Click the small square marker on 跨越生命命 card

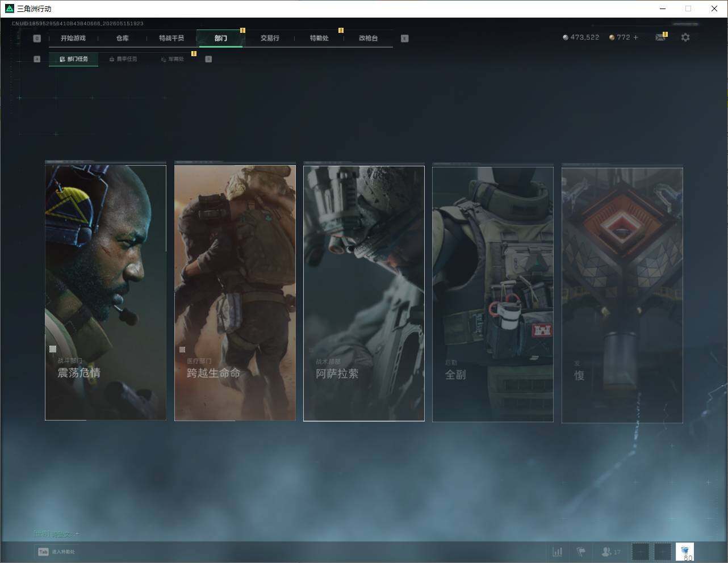click(x=182, y=350)
